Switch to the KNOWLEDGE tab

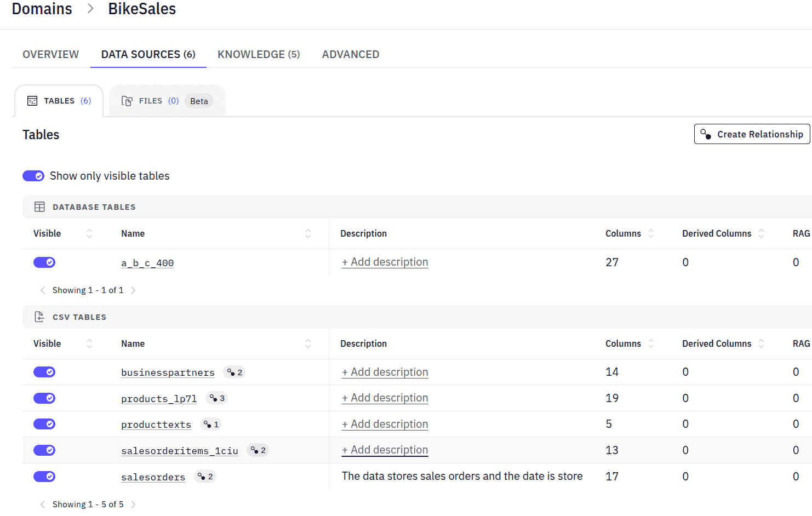pyautogui.click(x=258, y=54)
